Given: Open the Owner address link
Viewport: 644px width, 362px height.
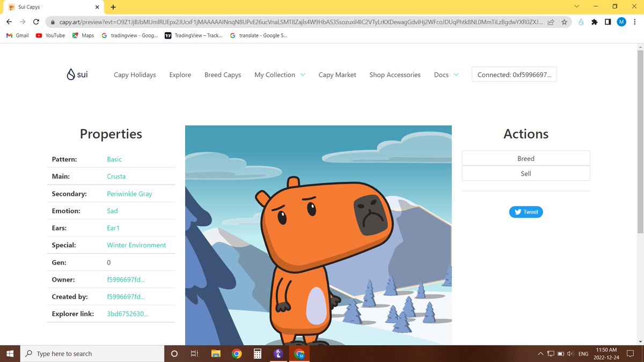Looking at the screenshot, I should tap(126, 279).
